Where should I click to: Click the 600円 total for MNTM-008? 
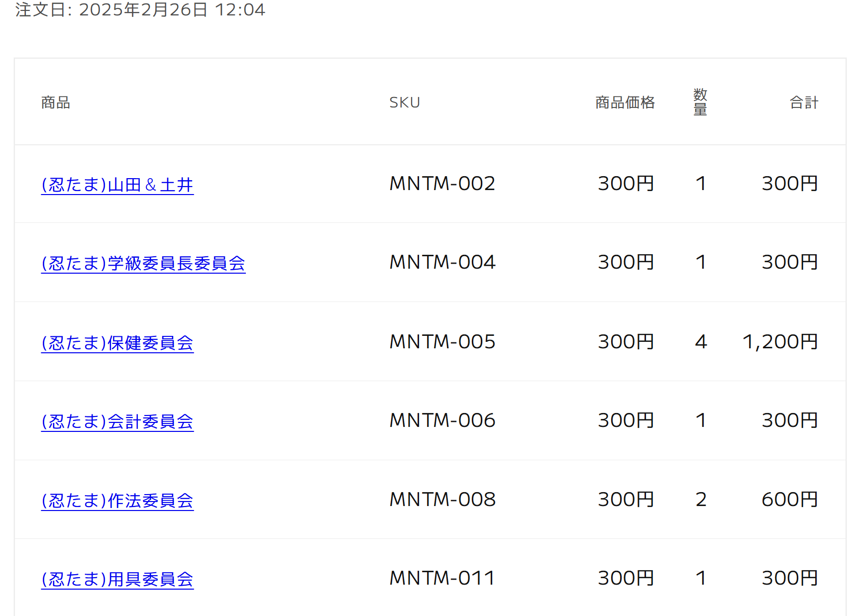(790, 500)
